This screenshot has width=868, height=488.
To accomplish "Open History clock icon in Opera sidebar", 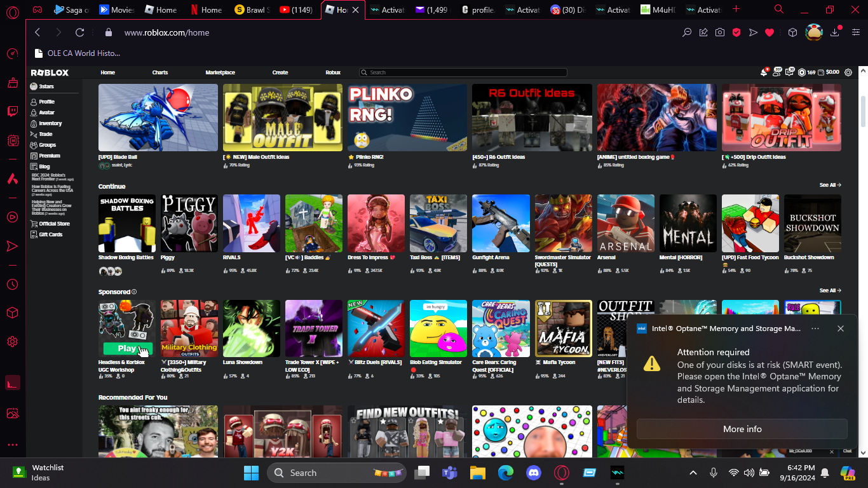I will click(x=12, y=284).
